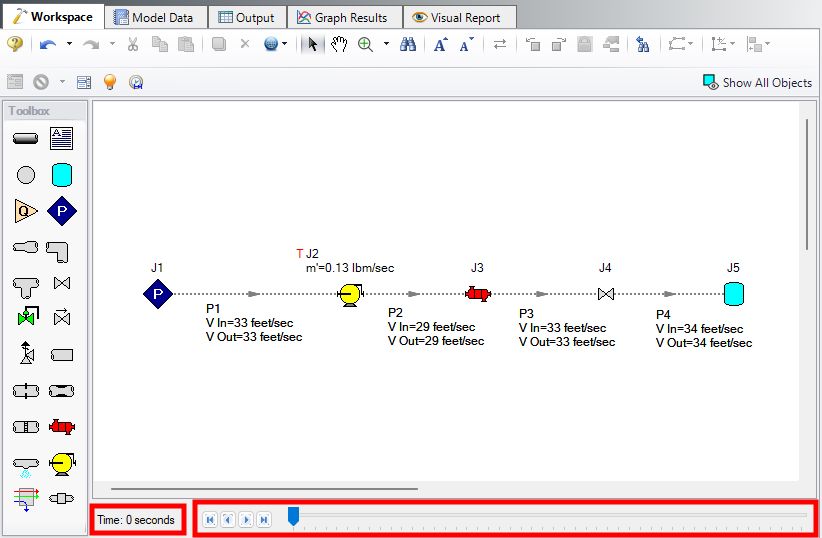Go to the Graph Results tab
Viewport: 822px width, 538px height.
pos(342,17)
